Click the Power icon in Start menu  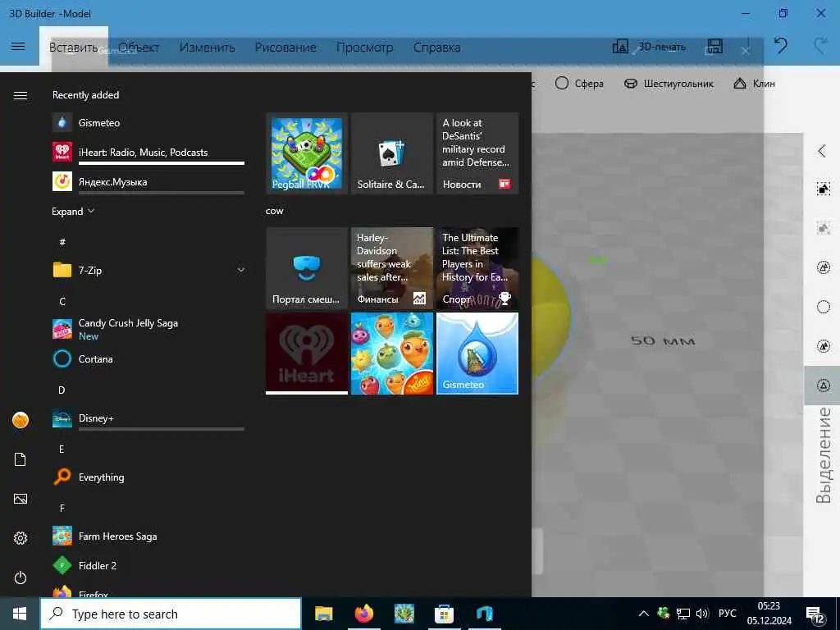point(21,577)
